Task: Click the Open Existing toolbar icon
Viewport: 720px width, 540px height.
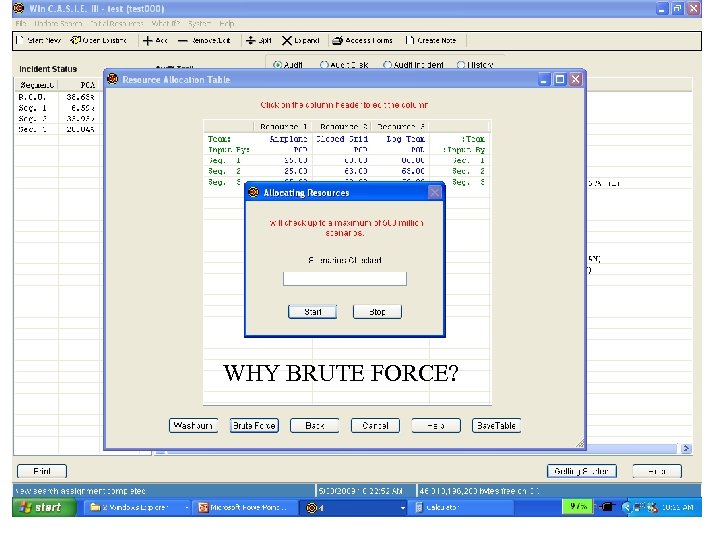Action: click(x=75, y=40)
